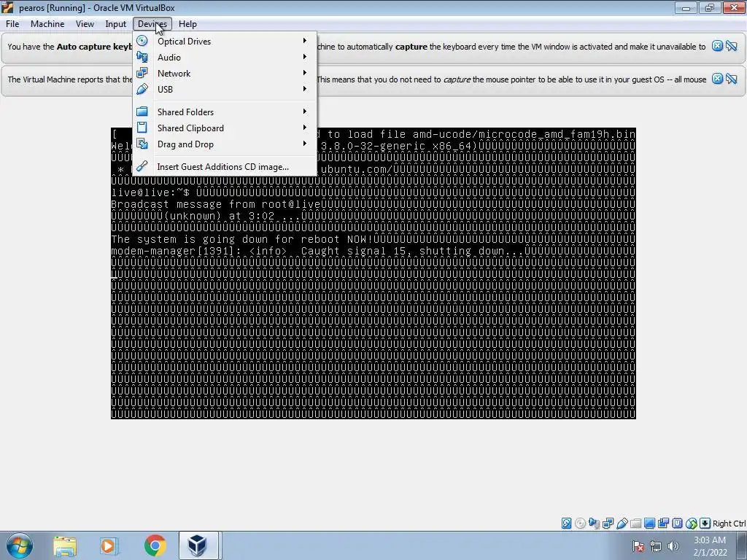Click the display status bar indicator
This screenshot has height=560, width=747.
(x=649, y=524)
